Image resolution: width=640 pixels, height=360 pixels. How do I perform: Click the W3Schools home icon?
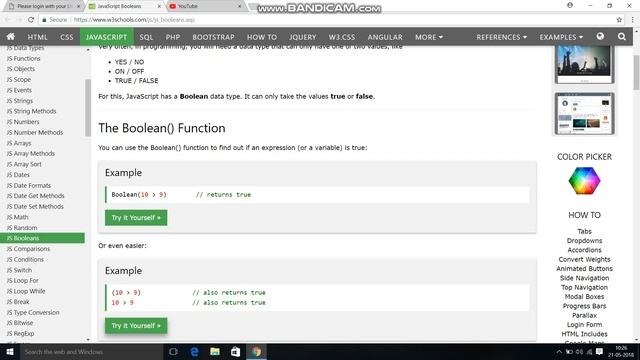(11, 37)
